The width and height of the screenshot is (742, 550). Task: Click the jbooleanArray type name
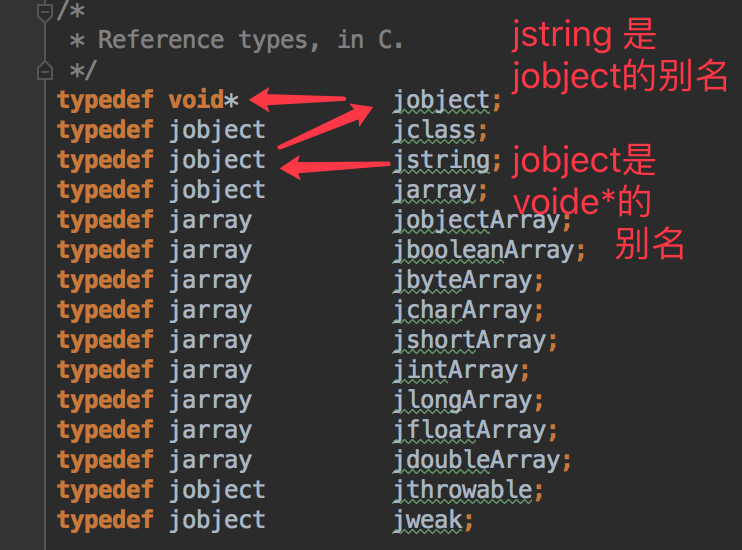[483, 250]
